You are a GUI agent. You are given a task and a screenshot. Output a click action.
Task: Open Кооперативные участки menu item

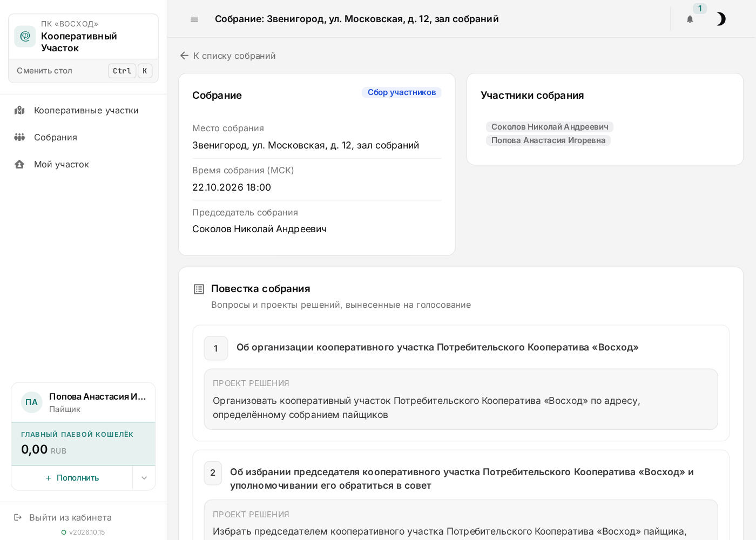coord(83,110)
